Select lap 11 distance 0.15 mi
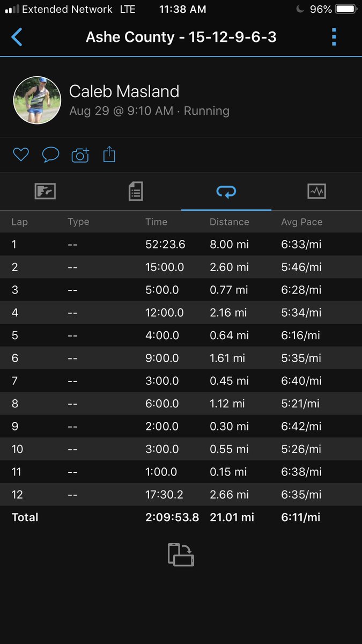362x644 pixels. pos(228,472)
